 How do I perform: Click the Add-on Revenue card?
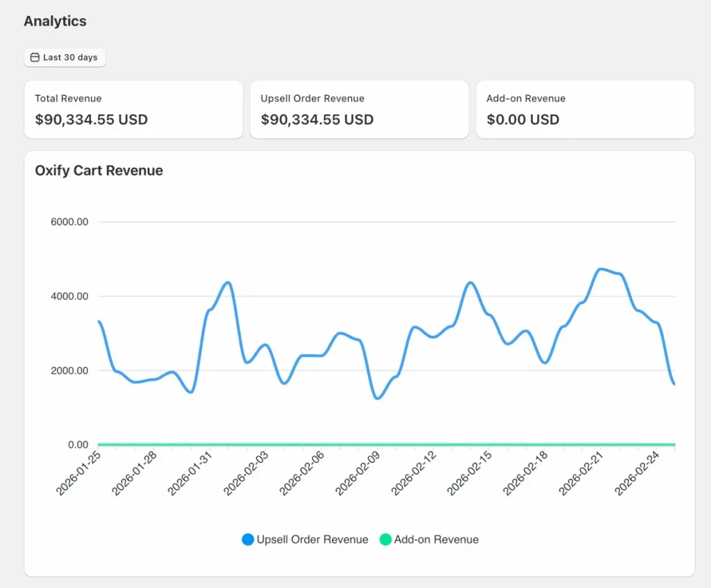[585, 109]
